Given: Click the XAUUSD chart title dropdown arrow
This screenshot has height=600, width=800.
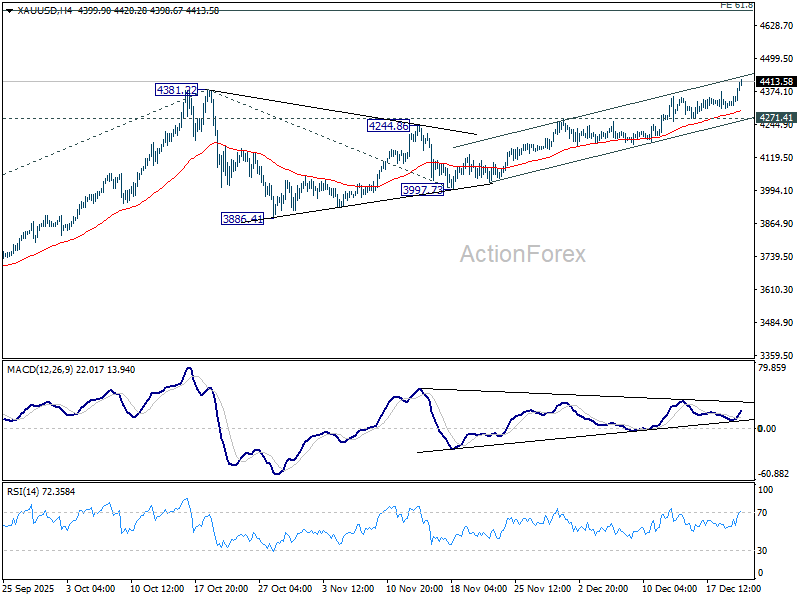Looking at the screenshot, I should [x=10, y=10].
